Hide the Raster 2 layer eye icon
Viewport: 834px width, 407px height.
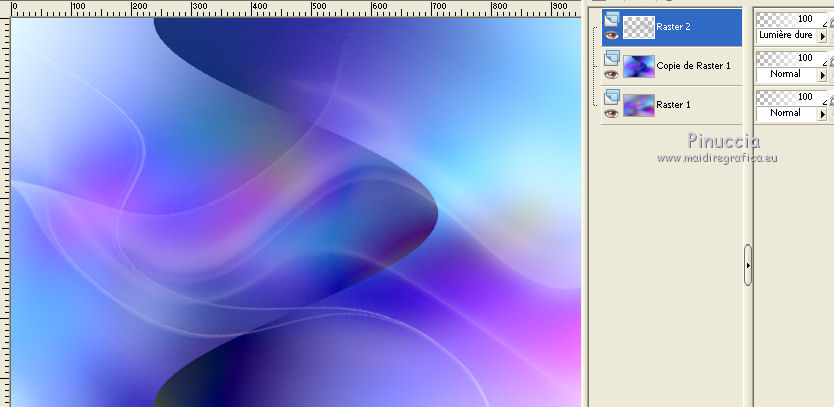tap(612, 35)
